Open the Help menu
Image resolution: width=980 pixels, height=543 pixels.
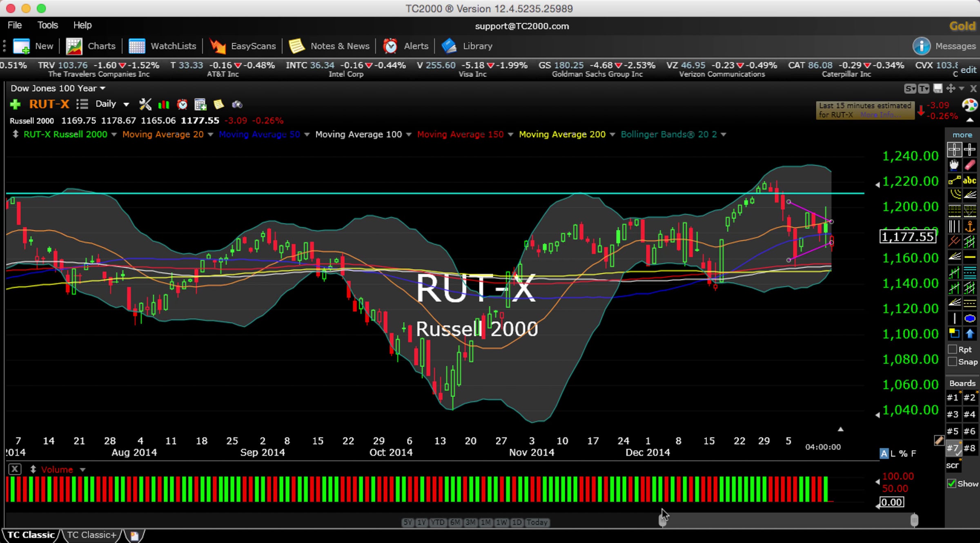[x=82, y=25]
